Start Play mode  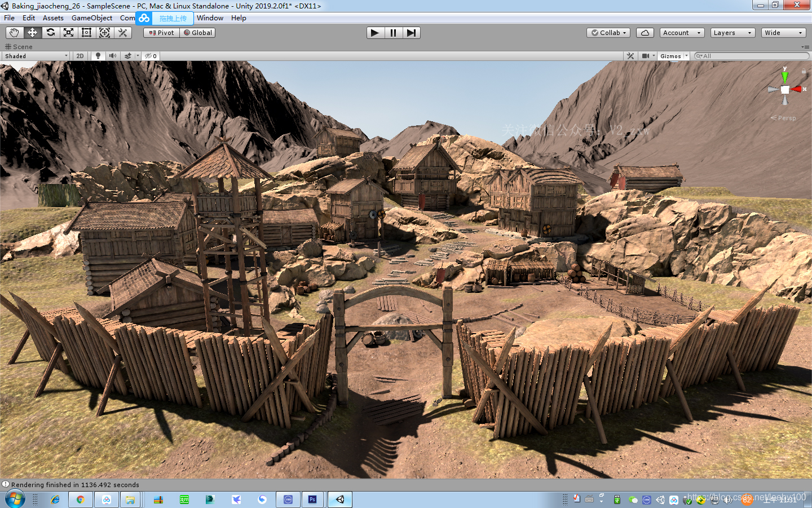[375, 33]
